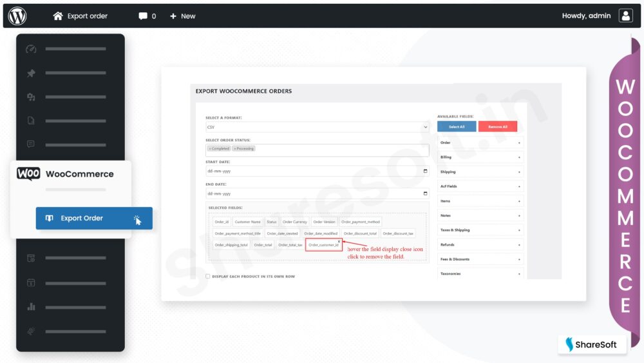The height and width of the screenshot is (363, 644).
Task: Click the Order_discount_tax field chip
Action: 398,233
